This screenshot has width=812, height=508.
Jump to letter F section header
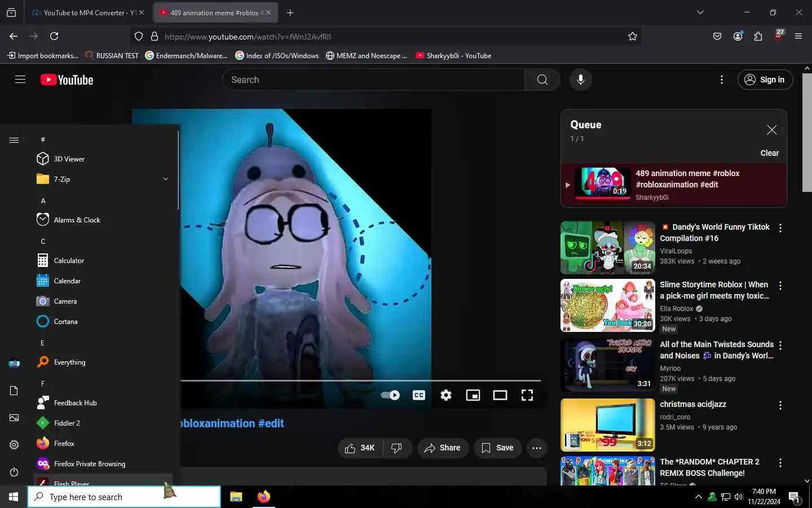(43, 383)
